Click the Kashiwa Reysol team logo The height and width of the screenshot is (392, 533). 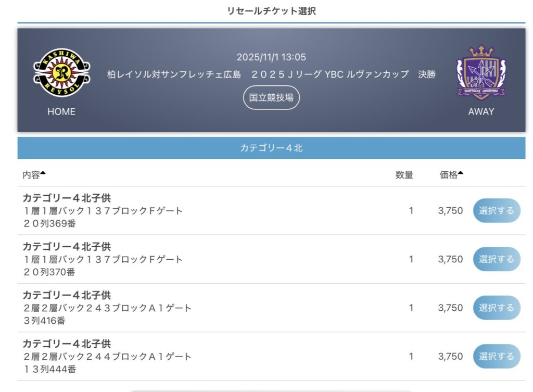[61, 72]
